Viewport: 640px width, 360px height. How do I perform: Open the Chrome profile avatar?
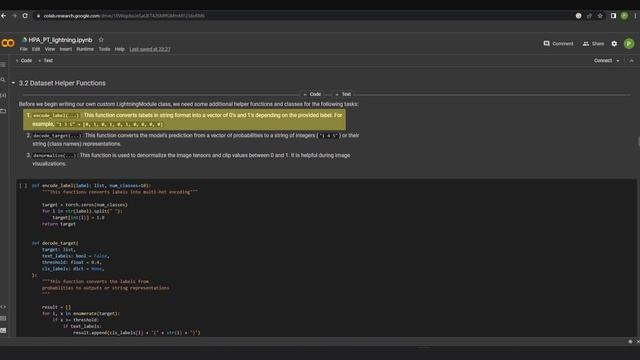point(624,16)
